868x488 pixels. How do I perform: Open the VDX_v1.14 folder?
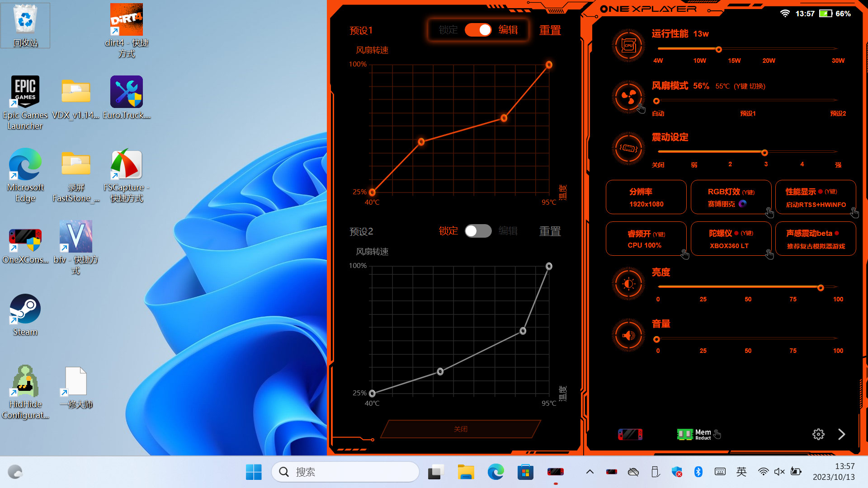pos(76,97)
